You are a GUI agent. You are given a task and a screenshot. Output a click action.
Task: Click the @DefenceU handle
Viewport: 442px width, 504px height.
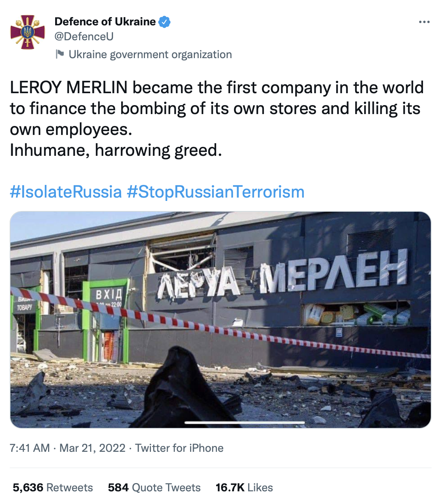[x=84, y=37]
